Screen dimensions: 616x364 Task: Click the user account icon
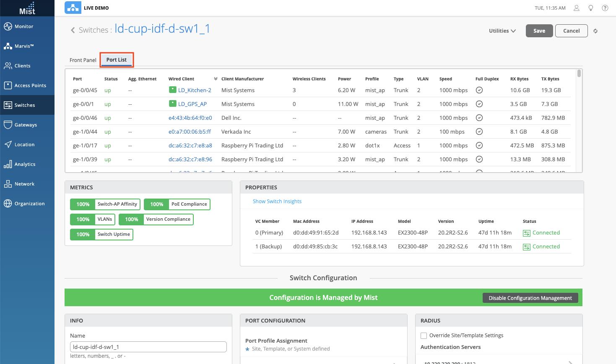[577, 8]
